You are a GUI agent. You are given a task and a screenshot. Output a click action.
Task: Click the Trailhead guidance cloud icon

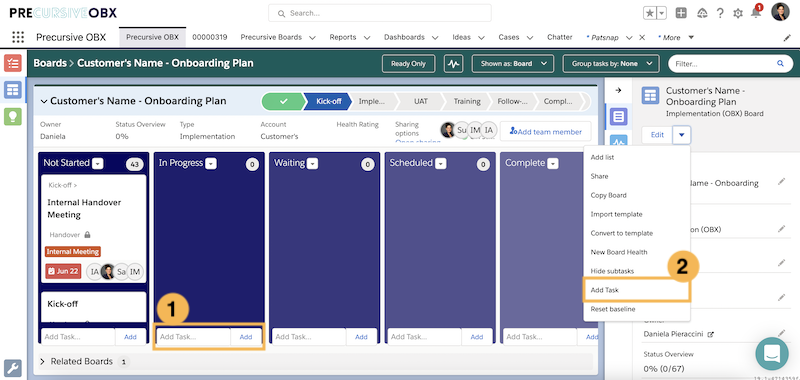pyautogui.click(x=702, y=13)
